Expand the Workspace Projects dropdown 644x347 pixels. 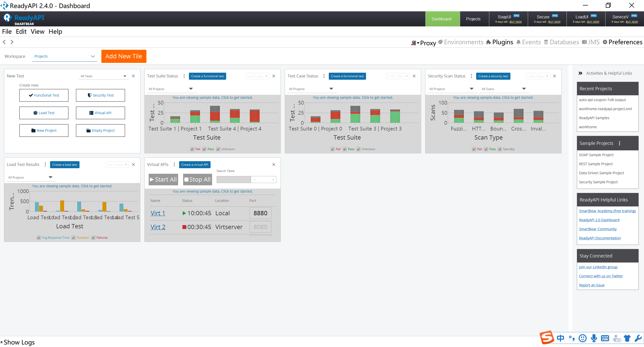pos(65,56)
